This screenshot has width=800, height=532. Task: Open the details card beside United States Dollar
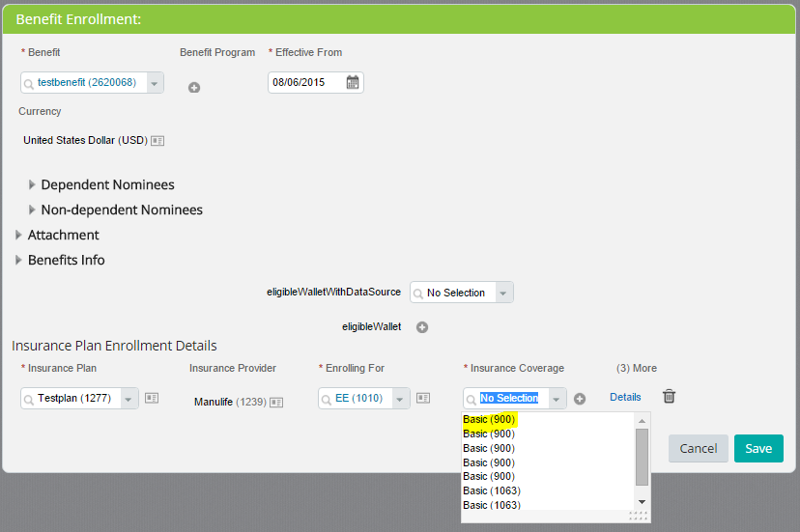click(x=157, y=141)
